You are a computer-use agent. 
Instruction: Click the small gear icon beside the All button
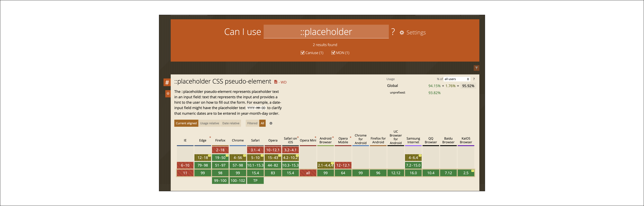pos(271,123)
